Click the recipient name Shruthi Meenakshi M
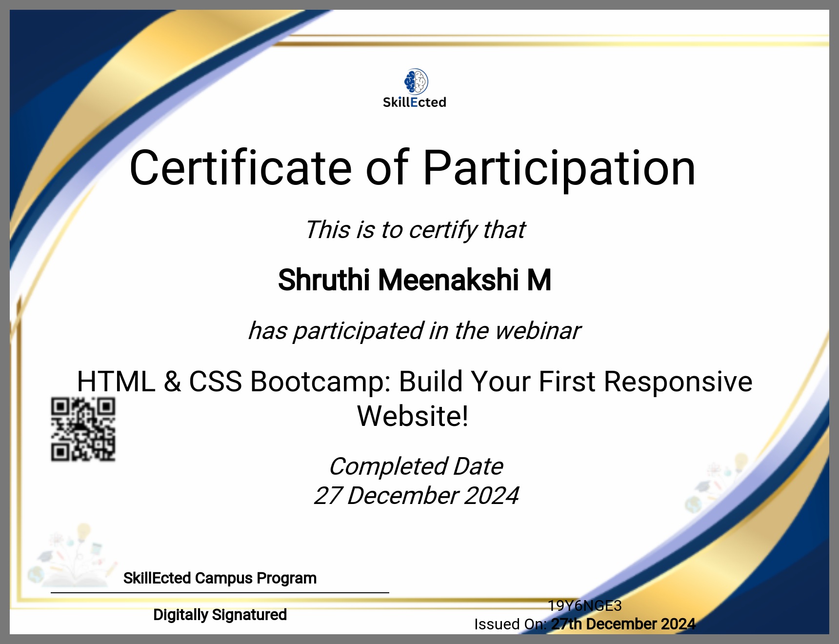The width and height of the screenshot is (839, 644). pos(414,280)
